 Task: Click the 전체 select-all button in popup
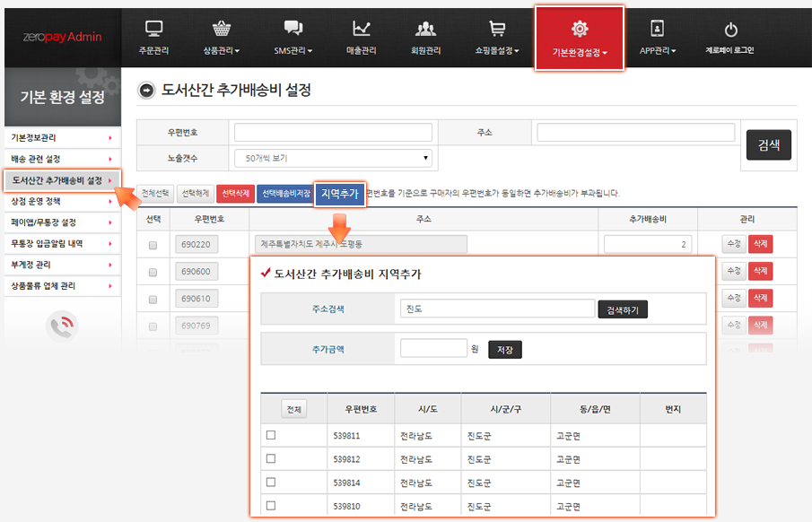(294, 409)
